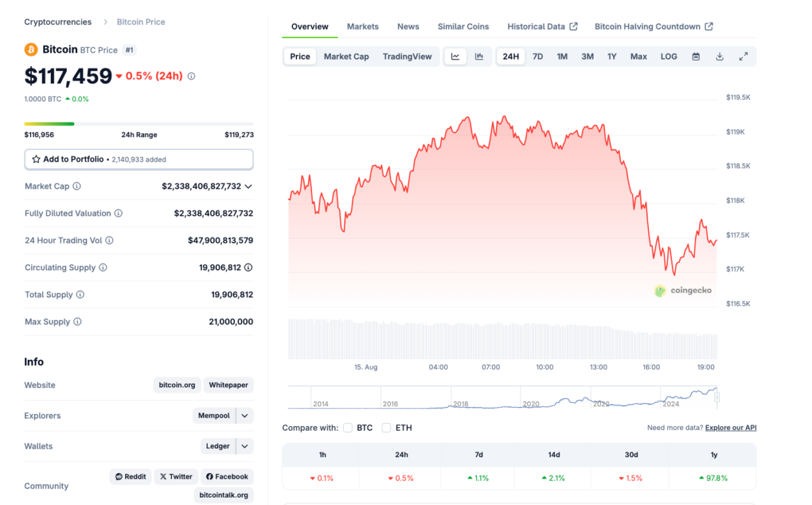The height and width of the screenshot is (505, 812).
Task: Select the Price chart mode
Action: [300, 57]
